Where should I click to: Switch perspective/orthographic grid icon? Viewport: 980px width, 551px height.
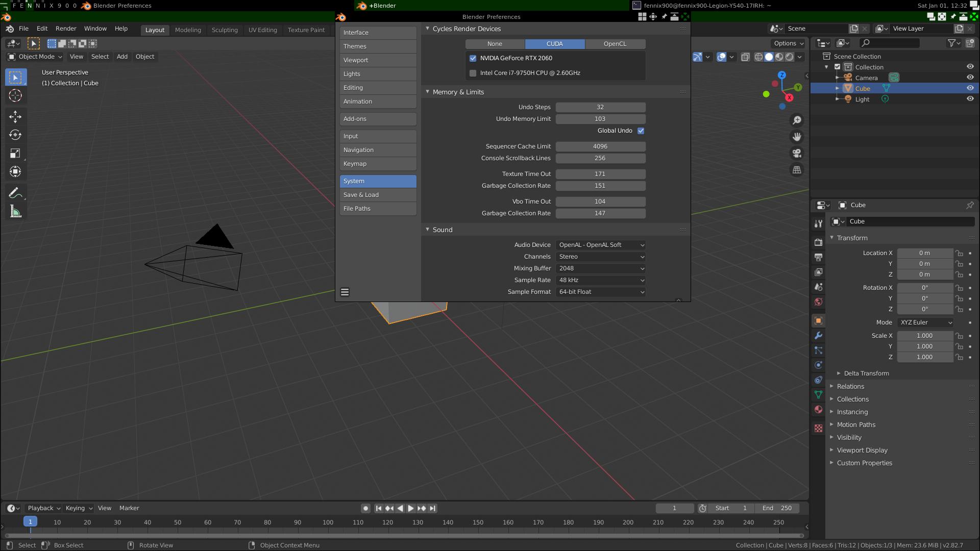coord(797,170)
